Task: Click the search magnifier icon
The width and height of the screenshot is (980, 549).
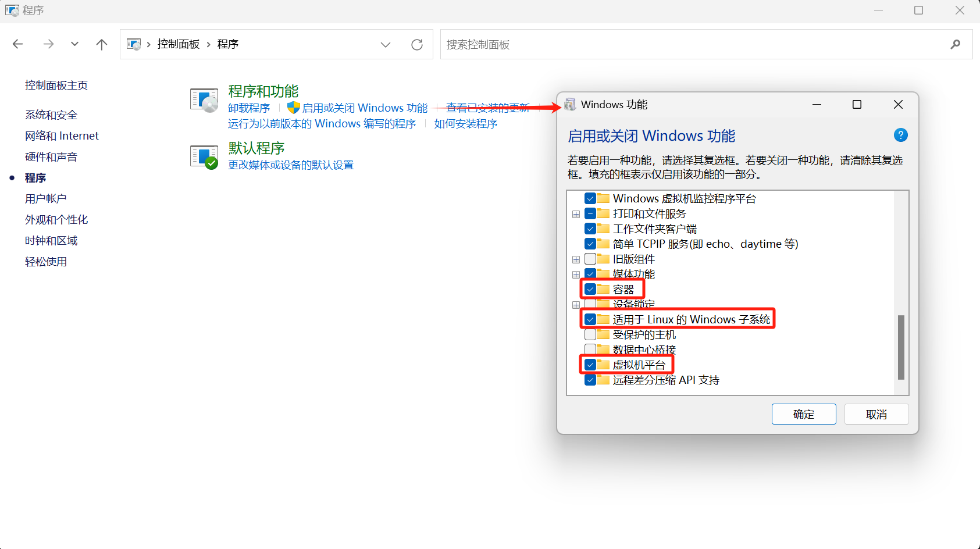Action: point(956,44)
